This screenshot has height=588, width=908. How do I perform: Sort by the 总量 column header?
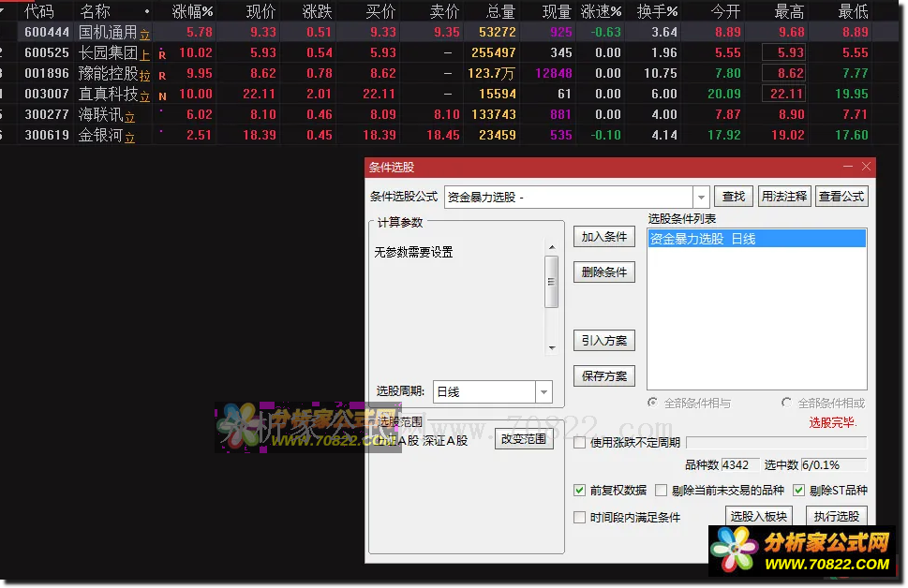500,11
